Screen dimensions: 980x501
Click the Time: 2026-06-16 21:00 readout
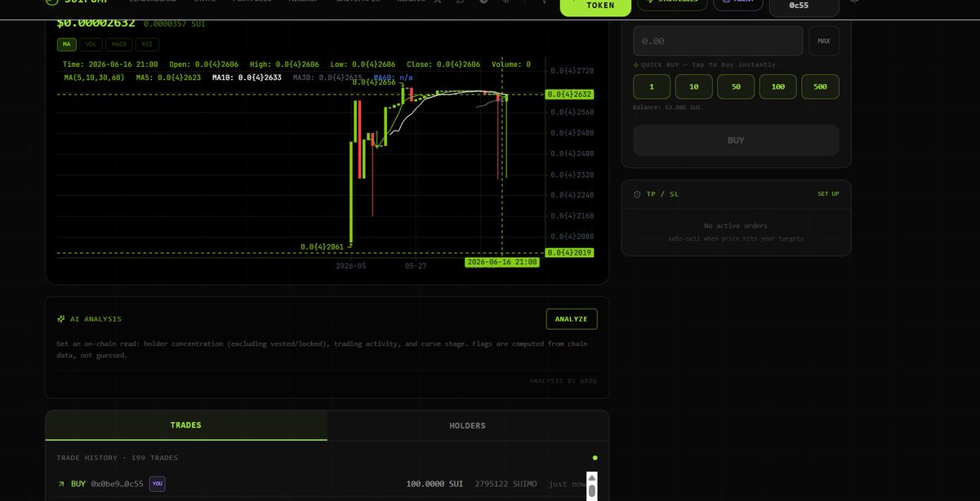tap(110, 64)
